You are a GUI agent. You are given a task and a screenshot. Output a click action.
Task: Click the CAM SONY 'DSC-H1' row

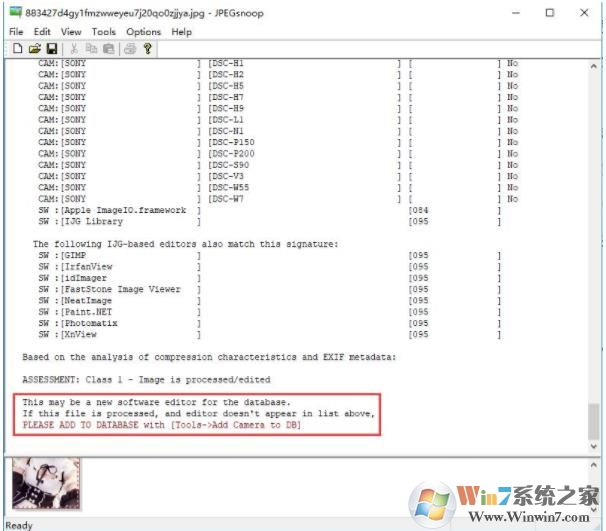click(x=278, y=63)
